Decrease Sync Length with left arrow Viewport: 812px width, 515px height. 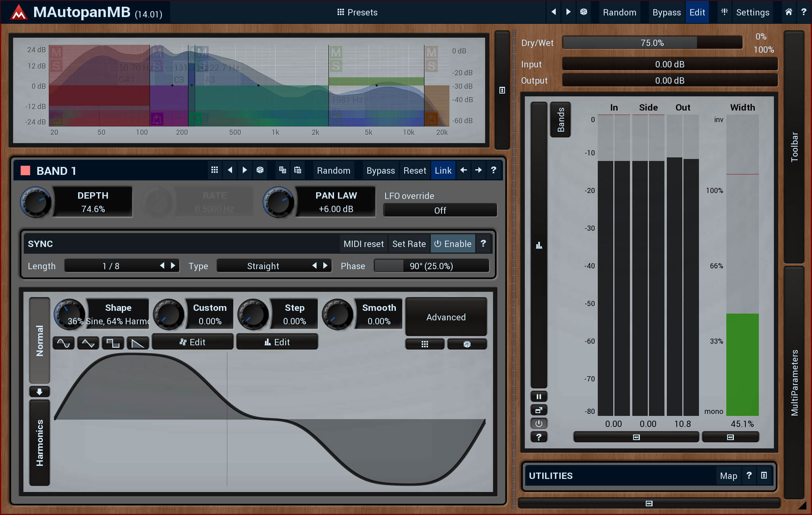[162, 266]
